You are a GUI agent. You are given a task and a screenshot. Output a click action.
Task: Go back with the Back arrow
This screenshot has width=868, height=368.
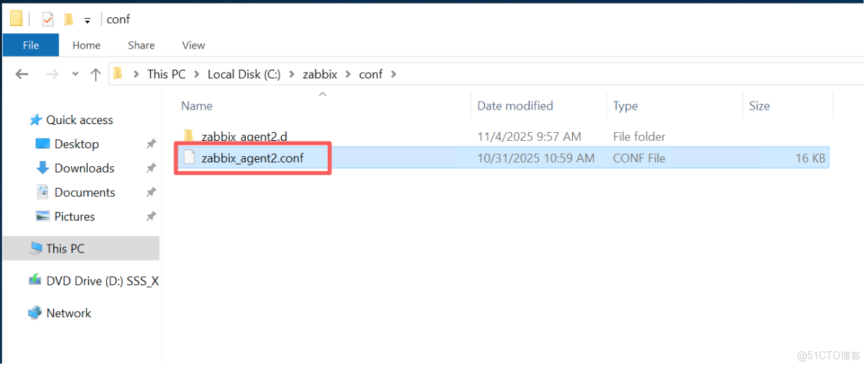point(22,74)
